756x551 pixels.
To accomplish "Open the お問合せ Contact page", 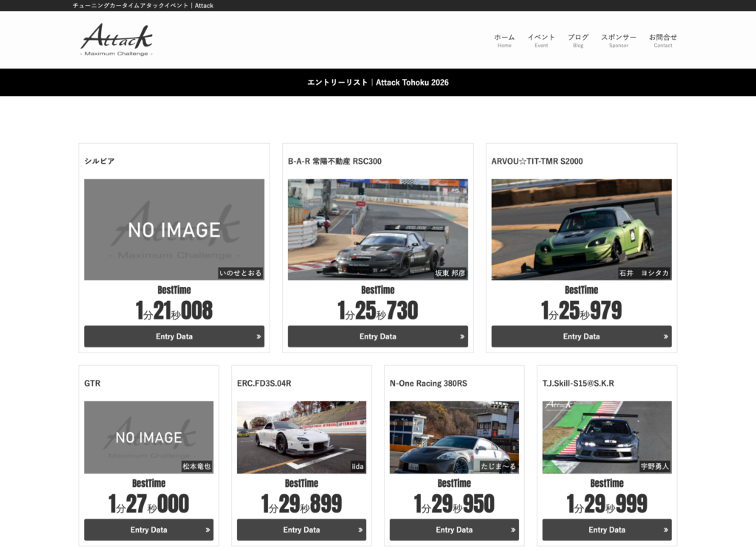I will click(x=663, y=41).
